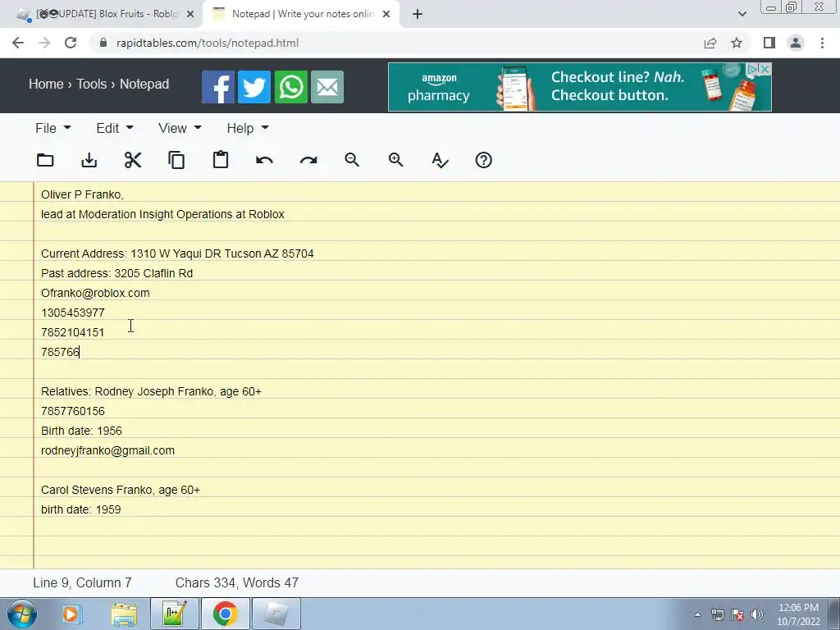Screen dimensions: 840x630
Task: Open the View dropdown menu
Action: tap(180, 128)
